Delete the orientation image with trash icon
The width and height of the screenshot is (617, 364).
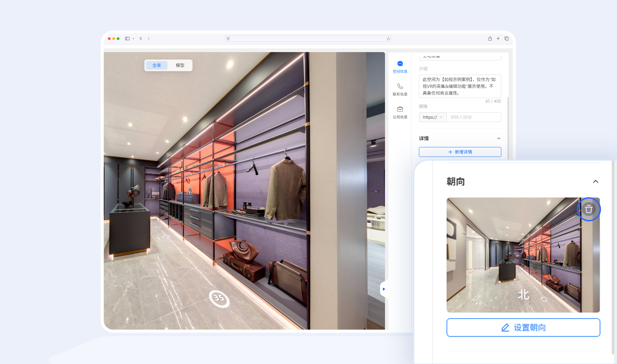589,209
